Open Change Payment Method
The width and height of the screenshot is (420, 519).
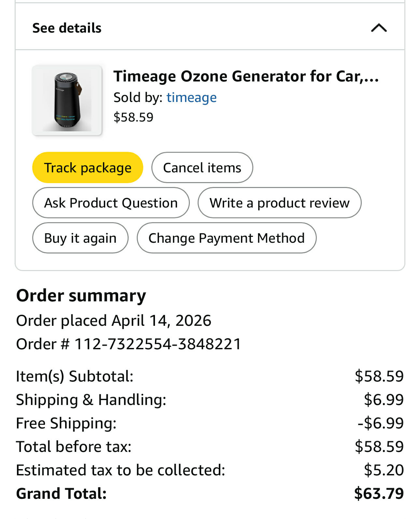[x=226, y=238]
